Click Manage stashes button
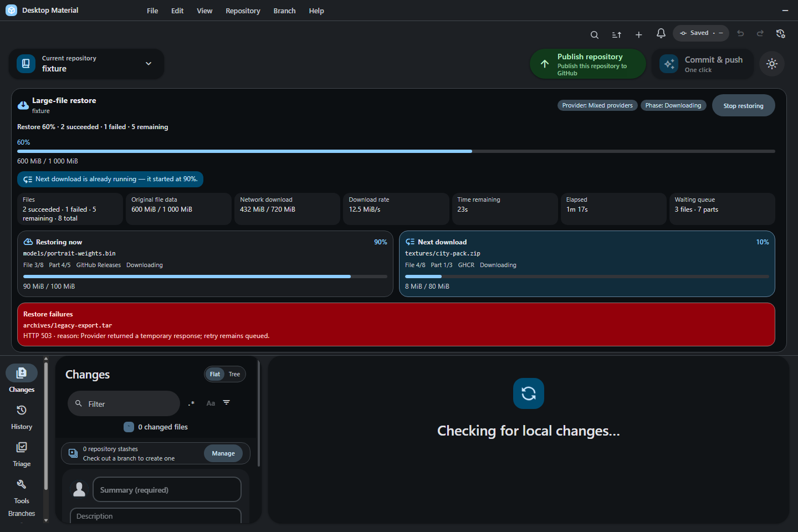 pos(223,453)
